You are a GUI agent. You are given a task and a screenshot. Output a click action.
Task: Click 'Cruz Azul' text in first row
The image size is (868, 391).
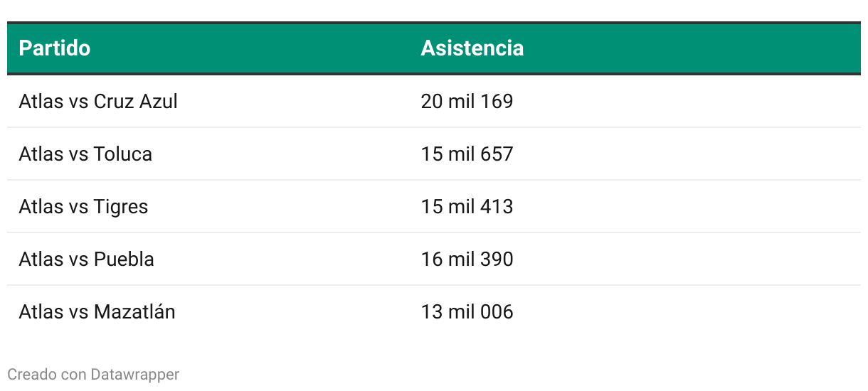click(x=136, y=102)
